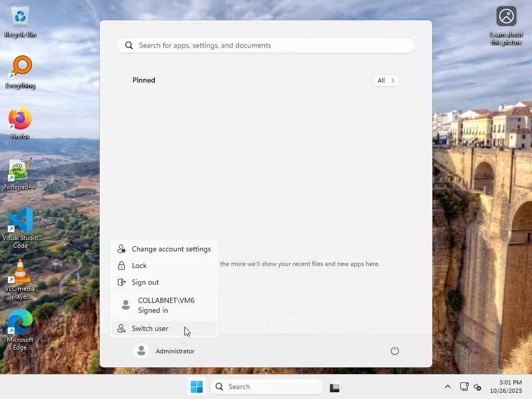Select Sign out from the account menu

point(164,282)
